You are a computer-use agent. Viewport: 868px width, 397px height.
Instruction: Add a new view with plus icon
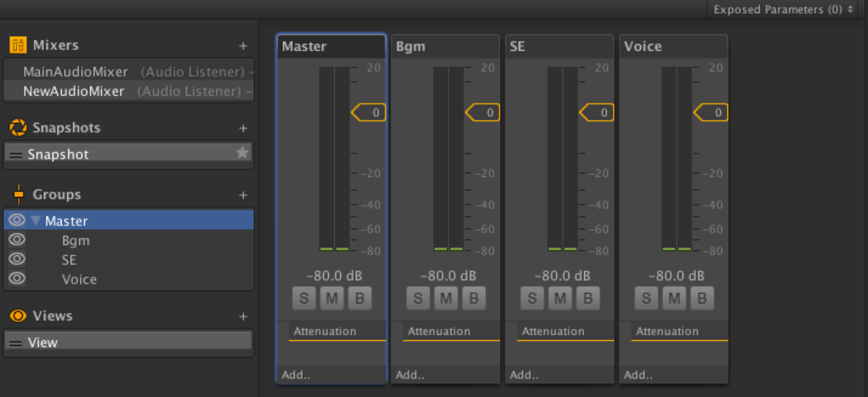click(243, 316)
